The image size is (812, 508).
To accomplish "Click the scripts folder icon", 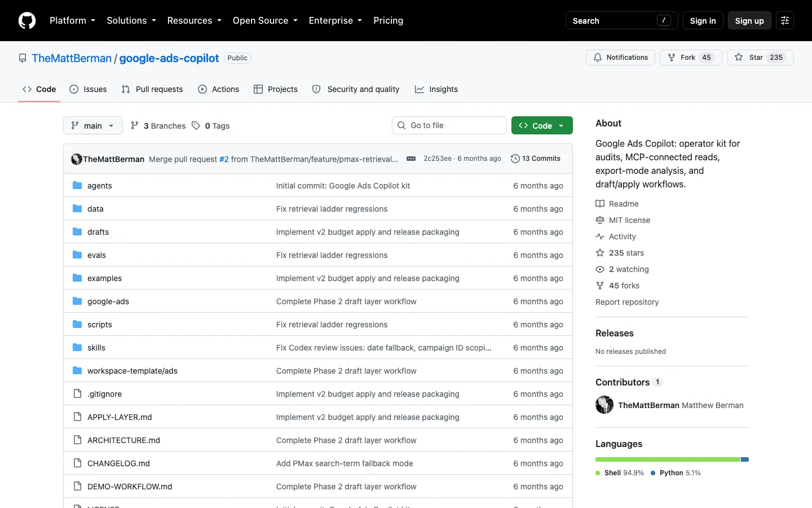I will [x=77, y=325].
